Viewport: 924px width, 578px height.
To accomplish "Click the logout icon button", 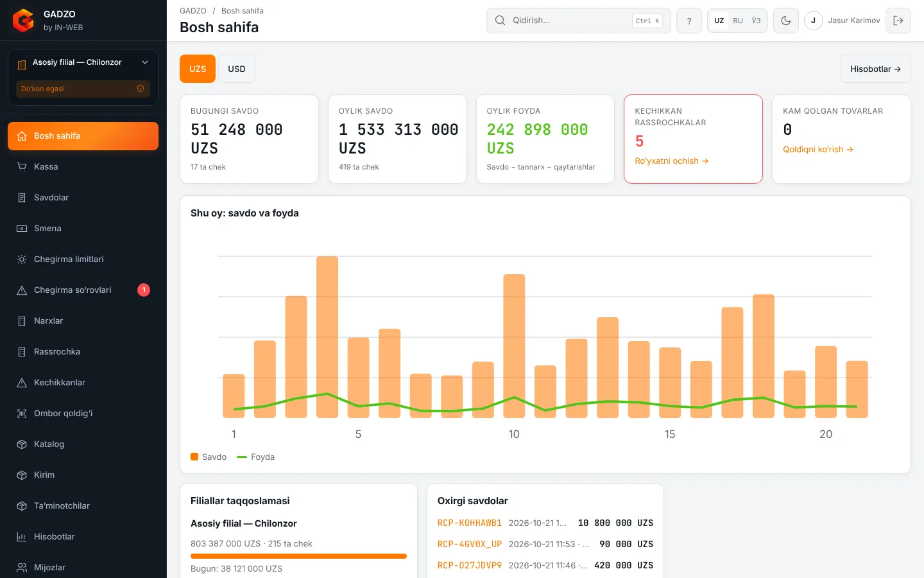I will coord(898,21).
